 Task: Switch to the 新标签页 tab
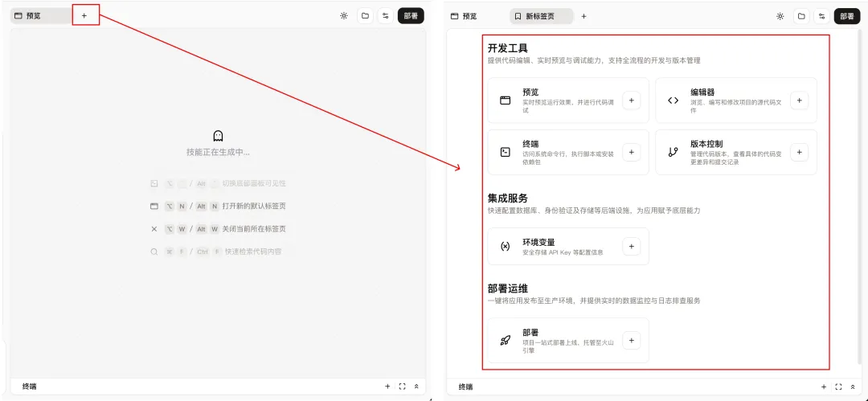(539, 16)
